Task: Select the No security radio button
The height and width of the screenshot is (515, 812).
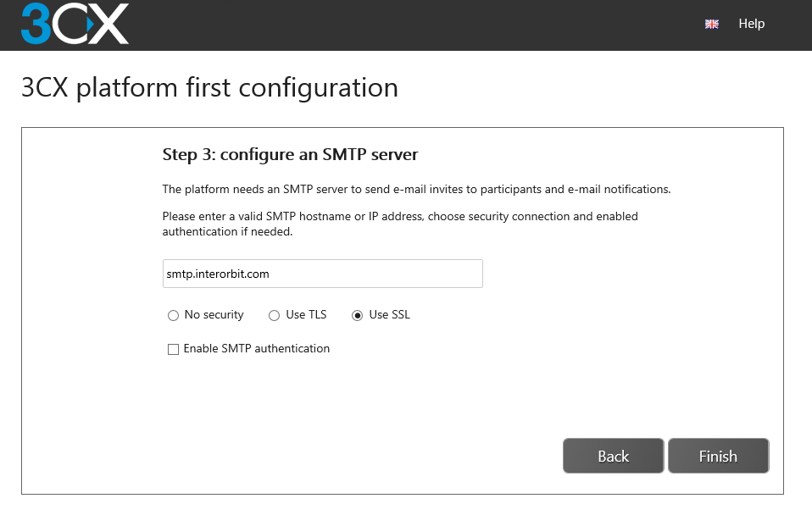Action: point(174,316)
